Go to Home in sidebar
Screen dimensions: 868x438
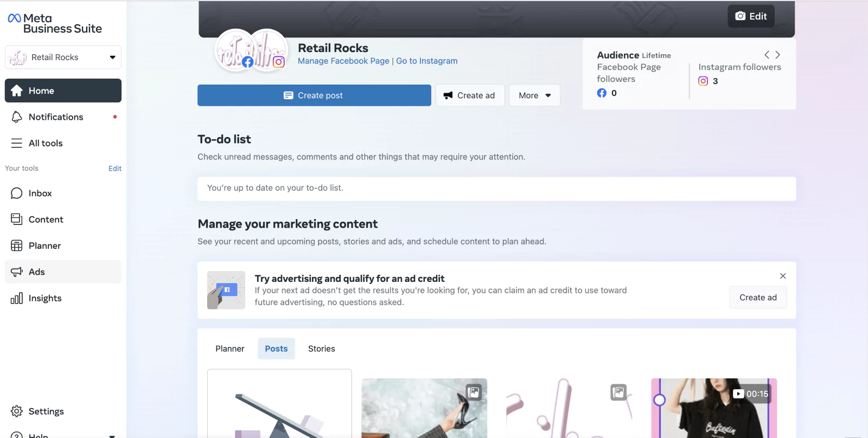[x=63, y=91]
